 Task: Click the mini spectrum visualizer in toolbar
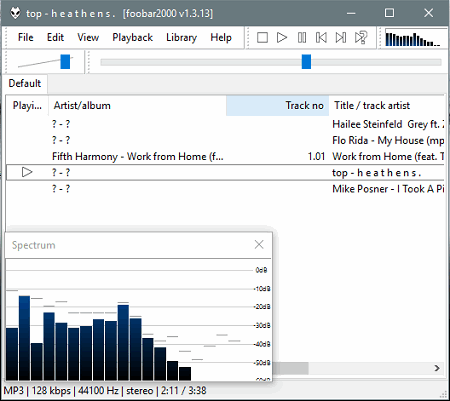point(415,39)
